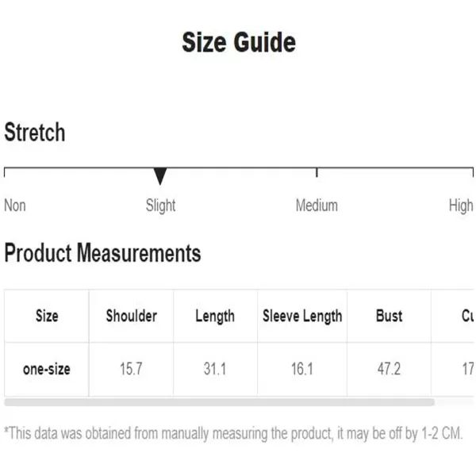Image resolution: width=476 pixels, height=476 pixels.
Task: Click the one-size row label
Action: click(x=47, y=369)
